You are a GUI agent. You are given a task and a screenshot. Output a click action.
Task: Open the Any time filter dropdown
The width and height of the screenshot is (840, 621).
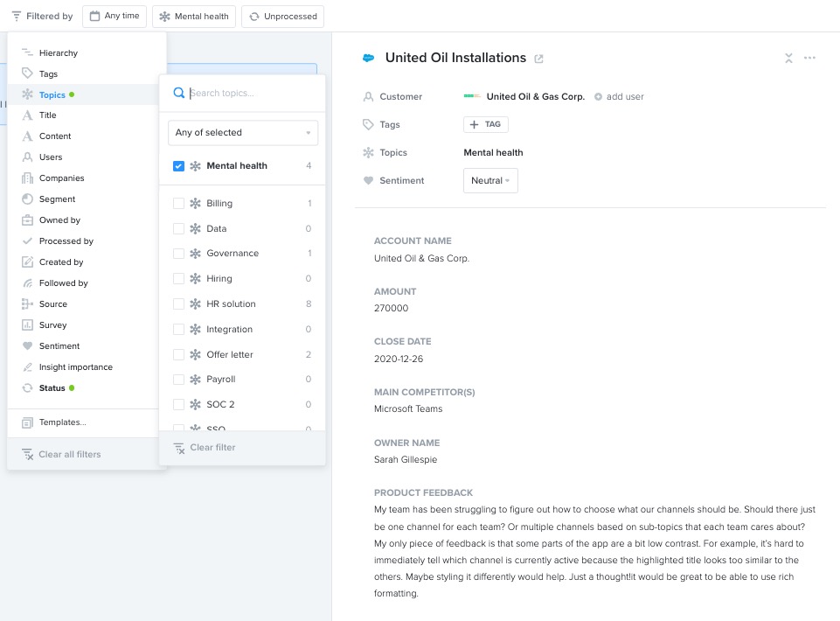pos(115,16)
